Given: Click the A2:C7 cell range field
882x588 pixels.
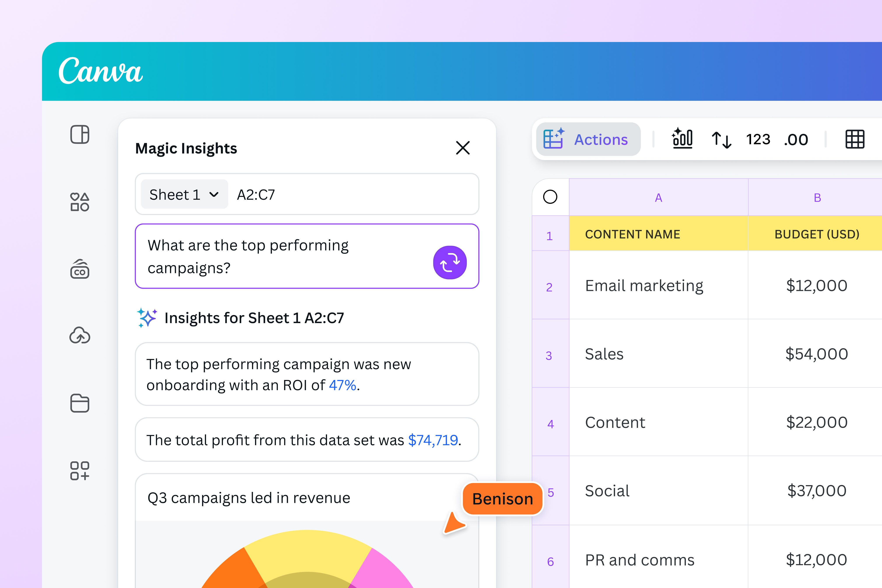Looking at the screenshot, I should pyautogui.click(x=256, y=194).
